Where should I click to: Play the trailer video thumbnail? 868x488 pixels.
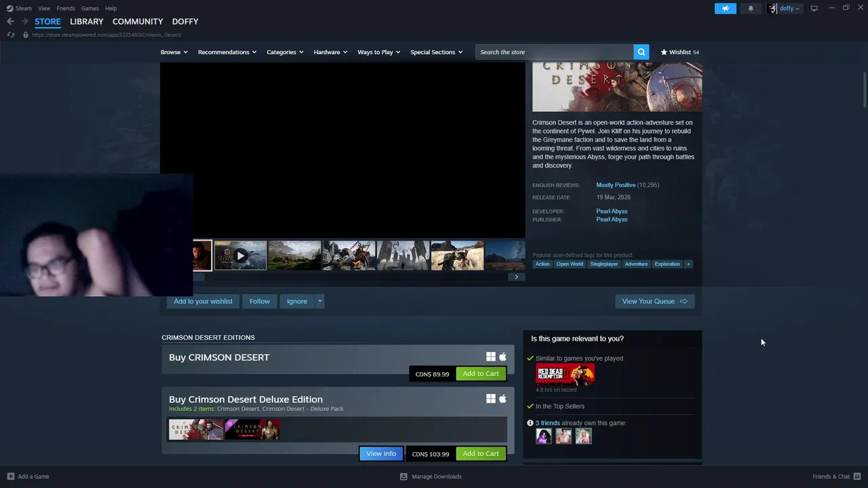(x=240, y=256)
